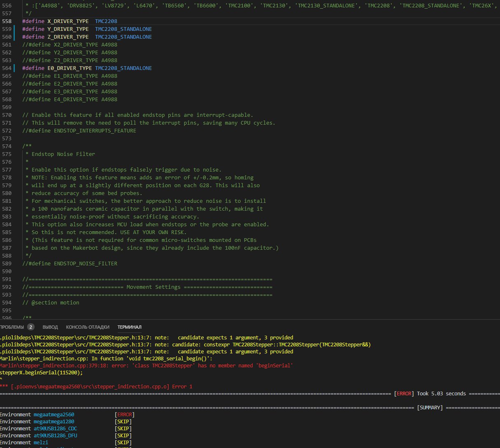Click the stepperX.beginSerial(115200) terminal line
Screen dimensions: 500x448
(x=41, y=373)
